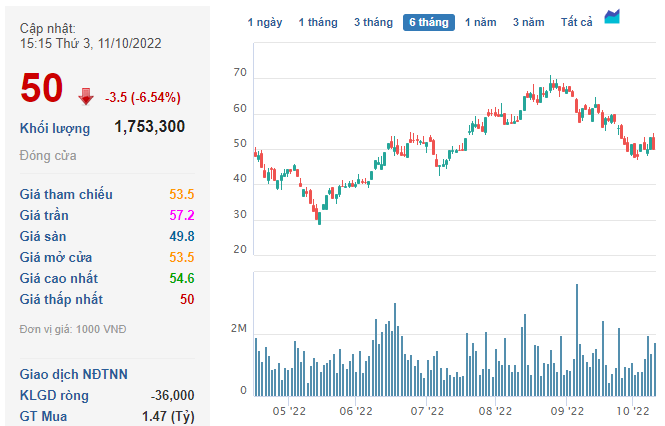This screenshot has height=426, width=665.
Task: Click the -3.5 (-6.54%) change value
Action: (142, 97)
